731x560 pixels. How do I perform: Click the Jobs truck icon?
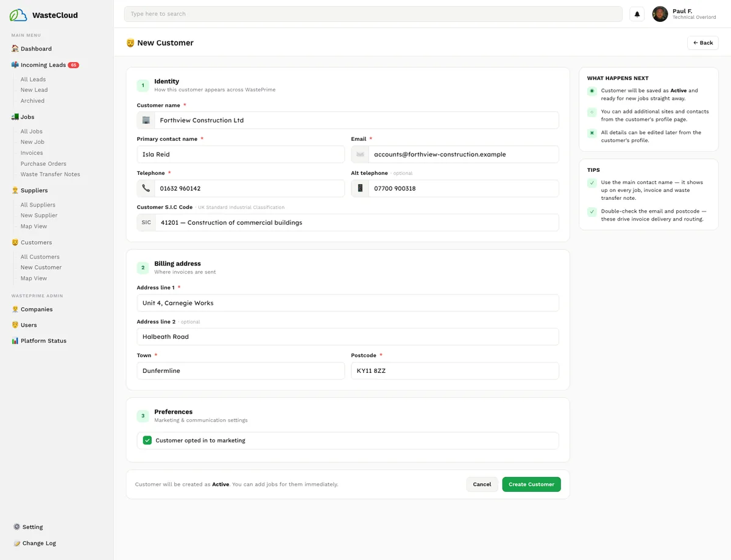tap(15, 117)
